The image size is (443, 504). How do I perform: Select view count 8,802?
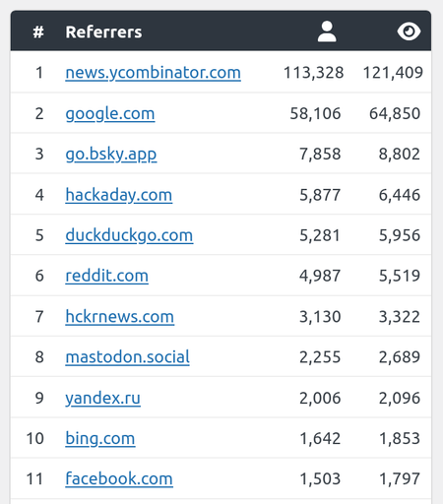coord(400,155)
